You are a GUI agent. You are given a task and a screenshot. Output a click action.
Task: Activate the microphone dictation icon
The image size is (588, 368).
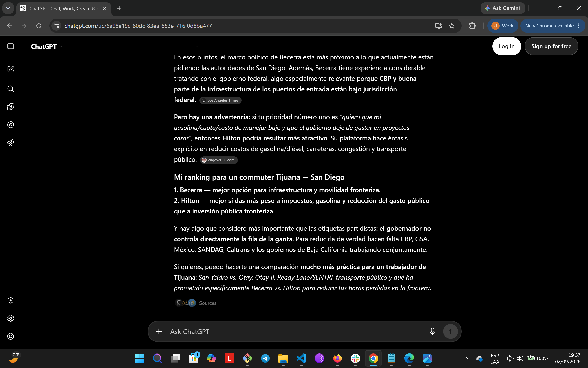click(432, 331)
